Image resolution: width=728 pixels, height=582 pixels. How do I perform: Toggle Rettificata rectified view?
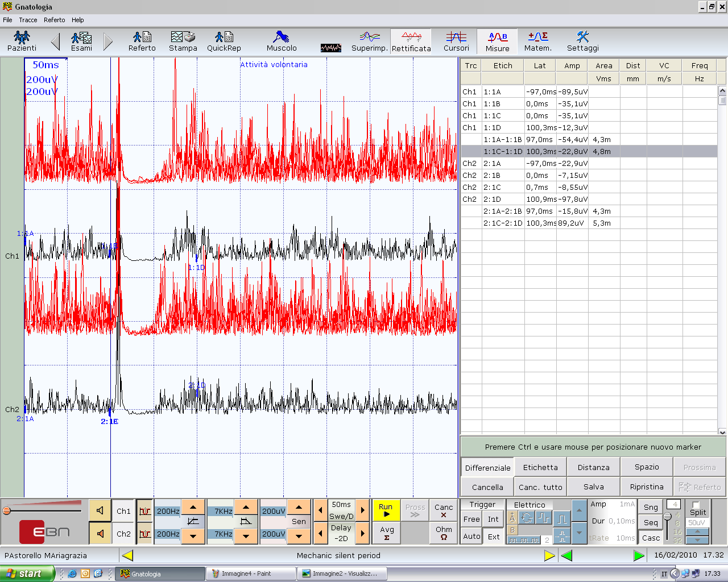(x=411, y=41)
